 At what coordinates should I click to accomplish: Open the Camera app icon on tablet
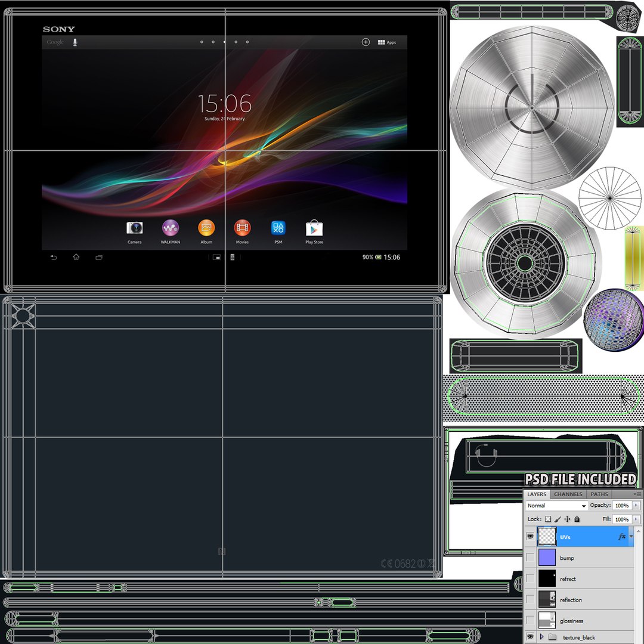134,228
